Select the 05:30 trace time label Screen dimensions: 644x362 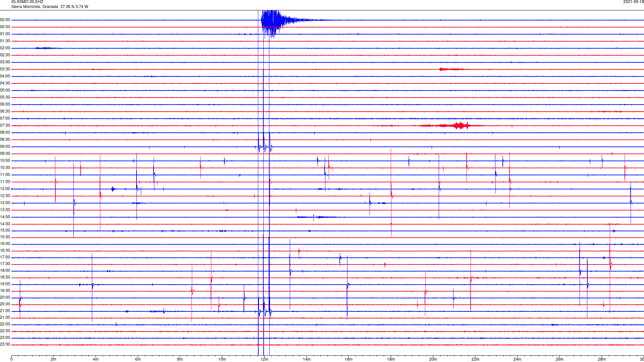click(5, 98)
